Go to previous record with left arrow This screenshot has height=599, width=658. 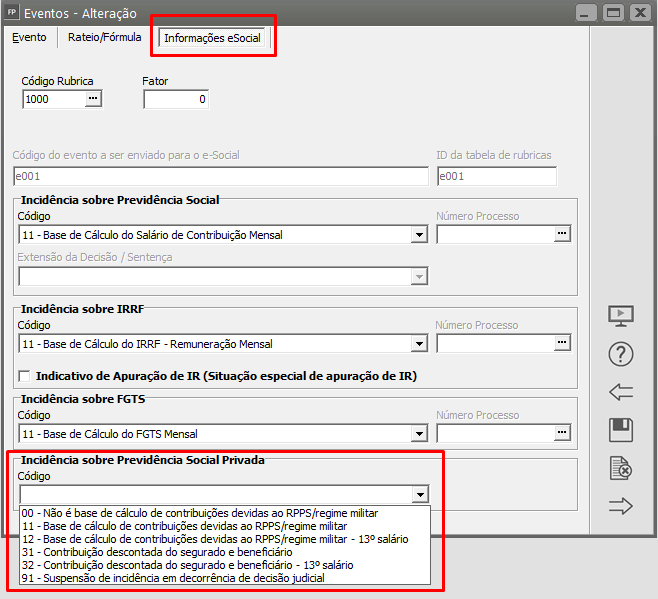coord(621,392)
